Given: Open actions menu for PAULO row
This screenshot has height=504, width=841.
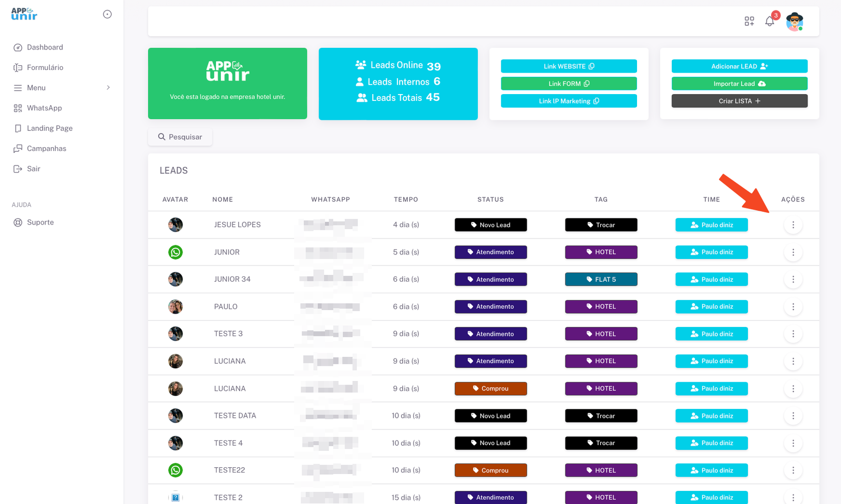Looking at the screenshot, I should click(x=793, y=307).
